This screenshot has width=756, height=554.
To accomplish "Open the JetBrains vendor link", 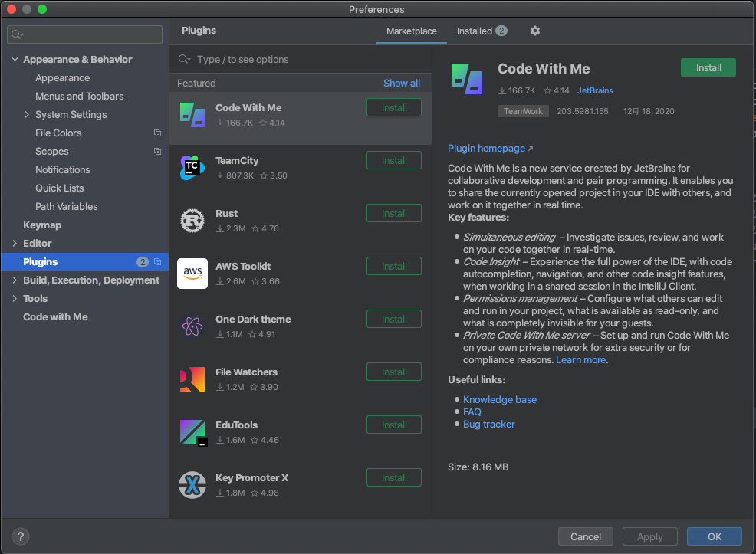I will pyautogui.click(x=595, y=90).
